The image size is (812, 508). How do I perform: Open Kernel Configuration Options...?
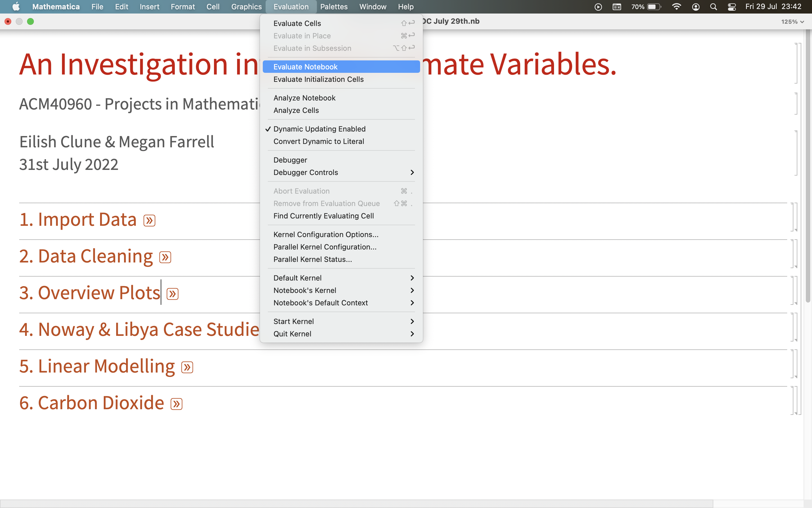coord(341,235)
